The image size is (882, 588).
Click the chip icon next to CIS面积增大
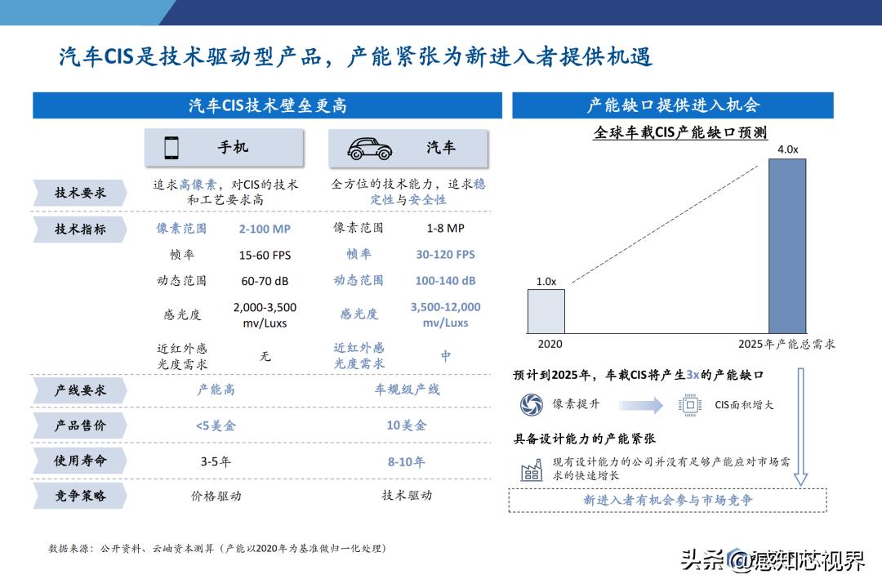click(x=688, y=403)
